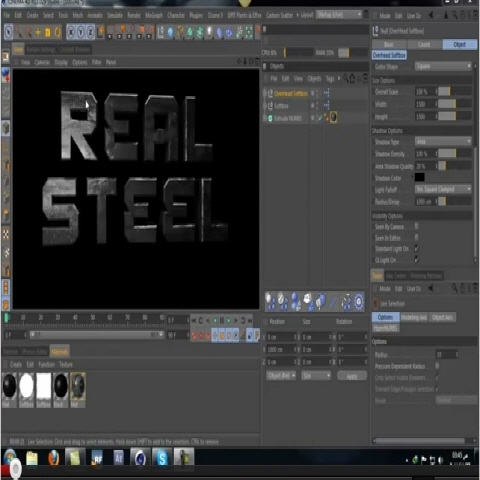Toggle Seen By Camera checkbox

point(417,226)
